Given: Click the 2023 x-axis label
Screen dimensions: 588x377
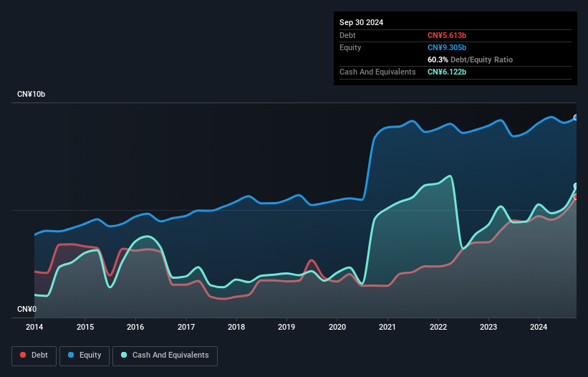Looking at the screenshot, I should pos(488,327).
